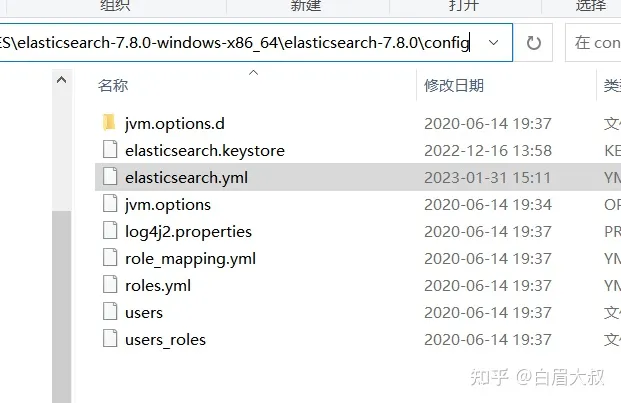Click the roles.yml modified date cell

(x=488, y=285)
